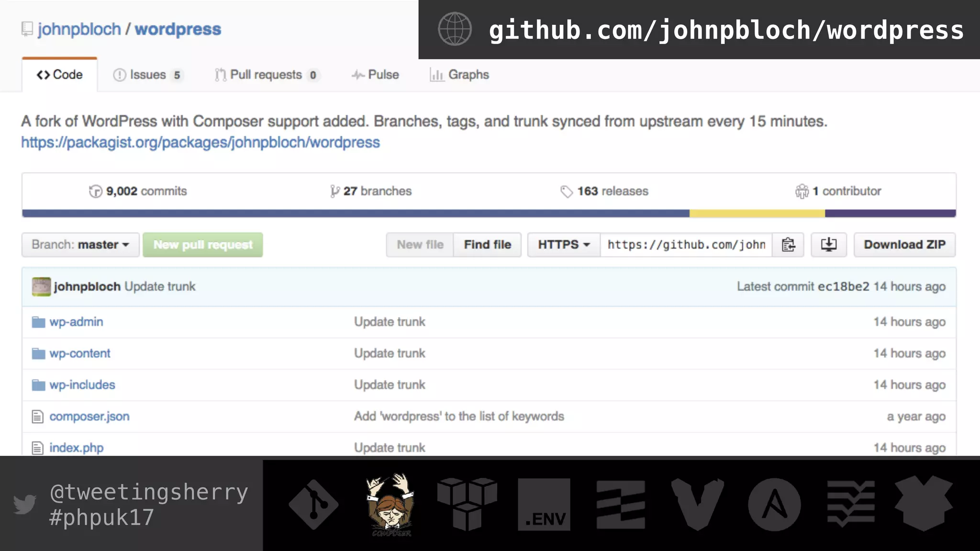Click the branches fork icon
Image resolution: width=980 pixels, height=551 pixels.
(x=334, y=191)
